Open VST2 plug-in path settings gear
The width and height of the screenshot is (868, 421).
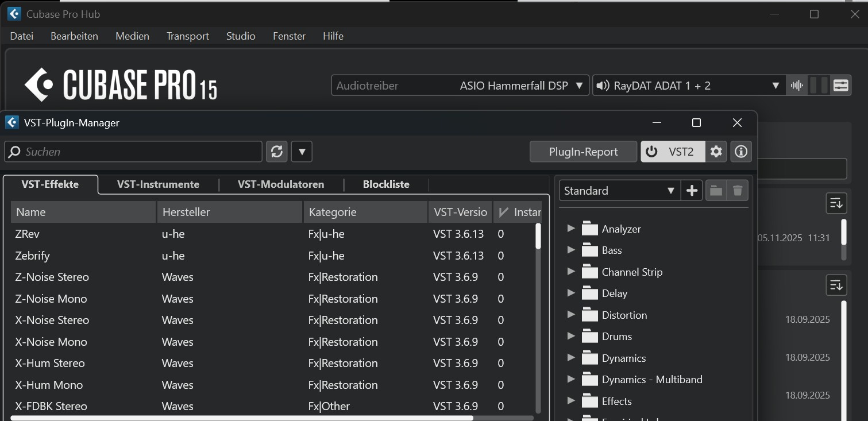[716, 152]
